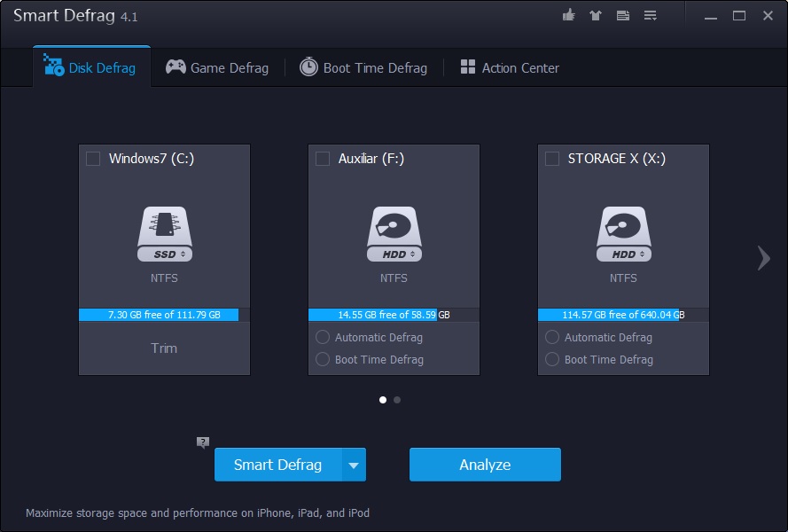788x532 pixels.
Task: Open the skin (shirt) icon
Action: pyautogui.click(x=596, y=15)
